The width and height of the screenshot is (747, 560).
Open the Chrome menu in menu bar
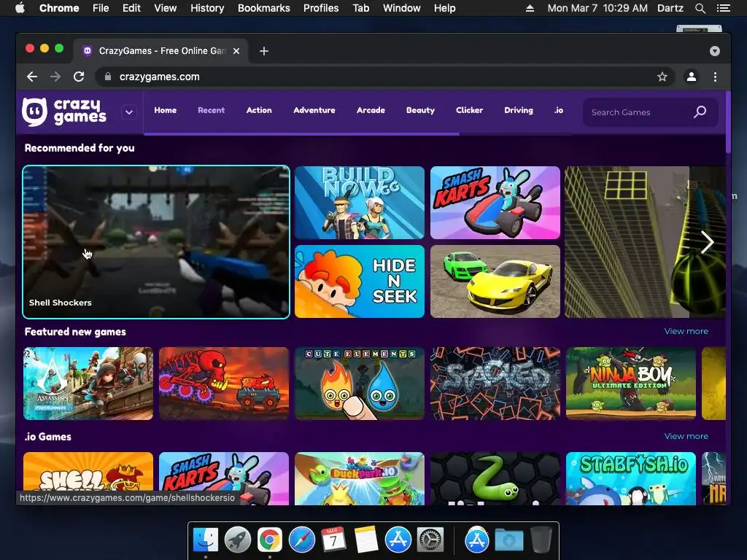pyautogui.click(x=59, y=8)
